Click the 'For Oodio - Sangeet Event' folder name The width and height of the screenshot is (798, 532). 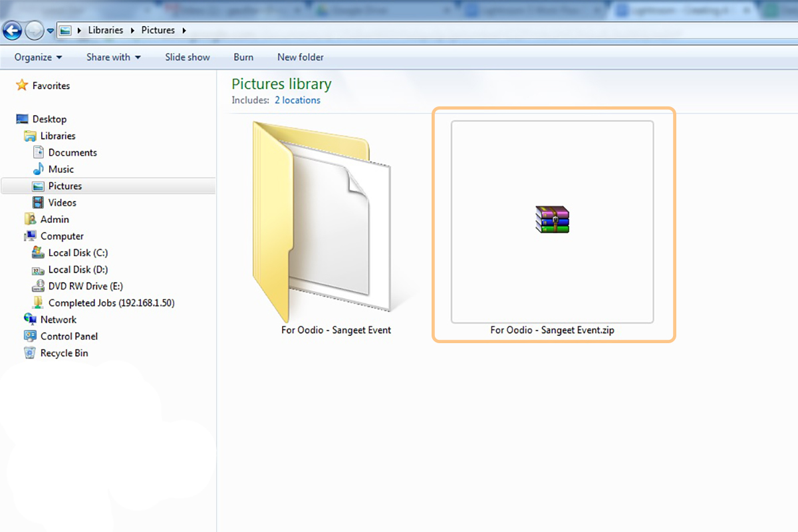pos(336,330)
